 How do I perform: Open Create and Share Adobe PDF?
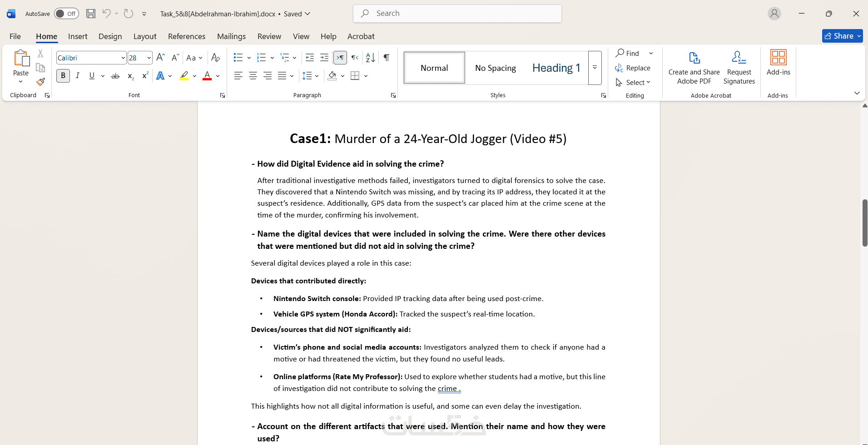(694, 68)
